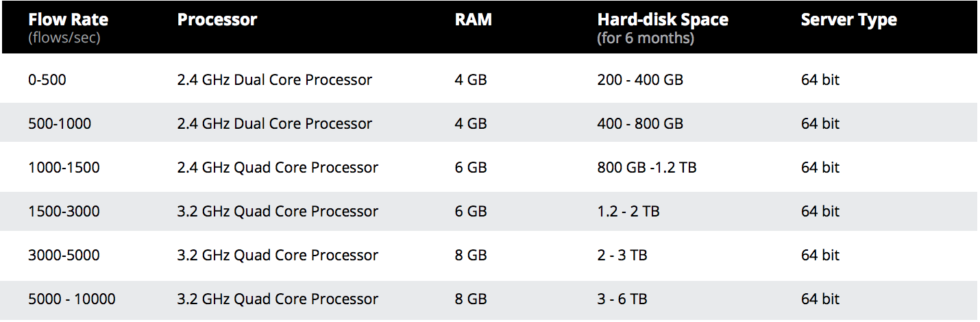The height and width of the screenshot is (322, 980).
Task: Click the 1.2 - 2 TB disk space cell
Action: tap(628, 212)
